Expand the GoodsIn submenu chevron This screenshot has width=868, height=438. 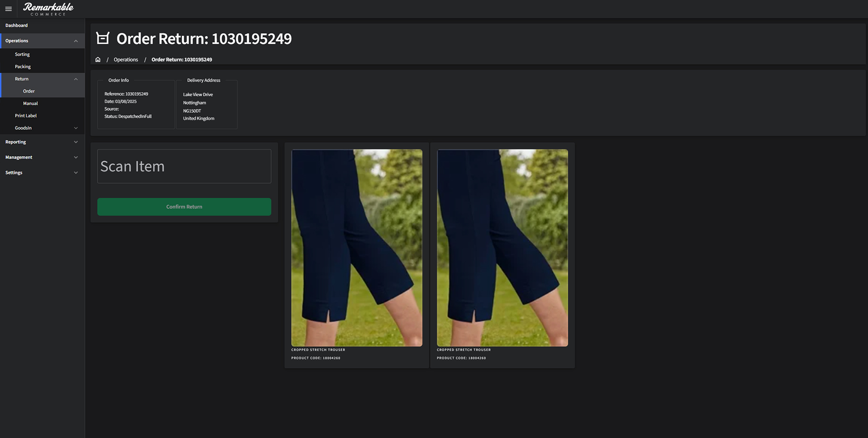click(x=76, y=128)
